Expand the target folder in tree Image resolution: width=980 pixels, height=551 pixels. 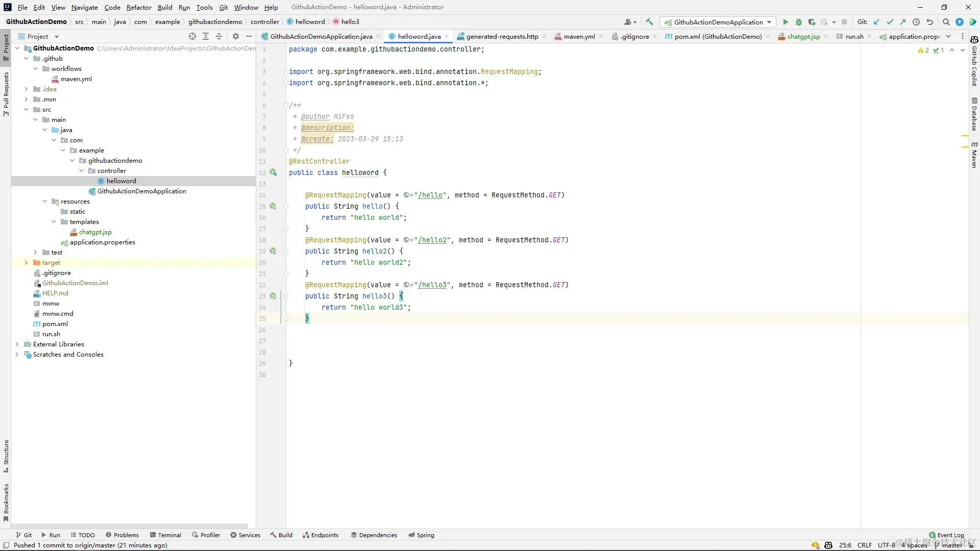(26, 263)
